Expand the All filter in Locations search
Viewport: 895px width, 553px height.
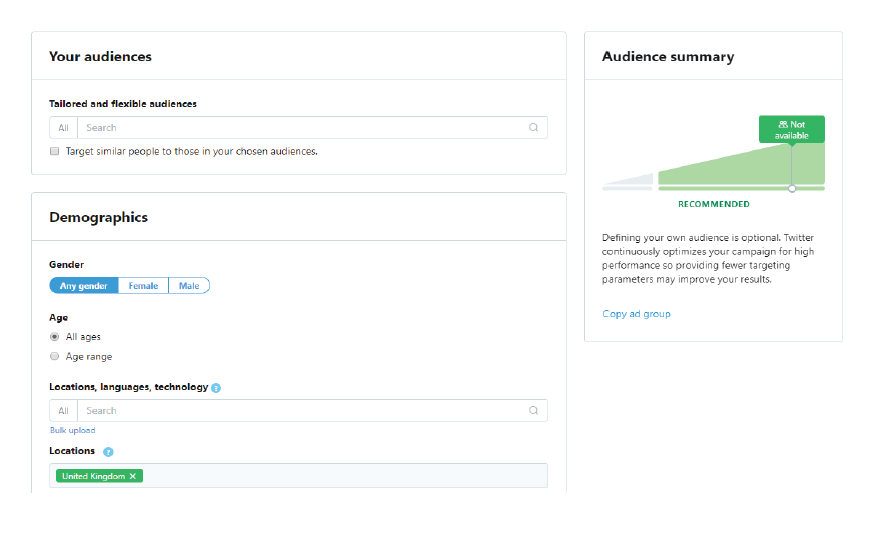coord(64,411)
